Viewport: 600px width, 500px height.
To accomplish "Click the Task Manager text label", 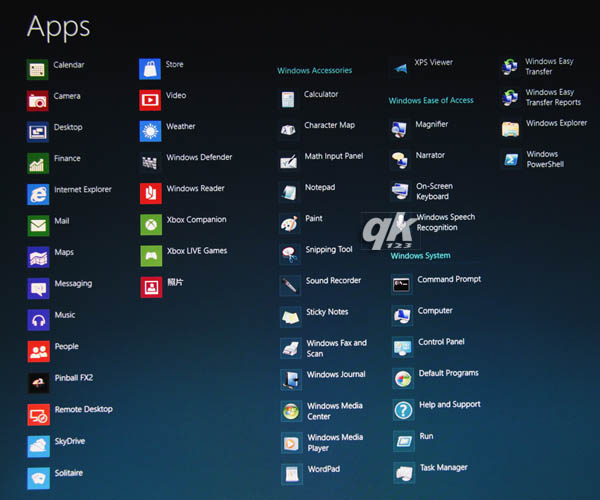I will 444,467.
